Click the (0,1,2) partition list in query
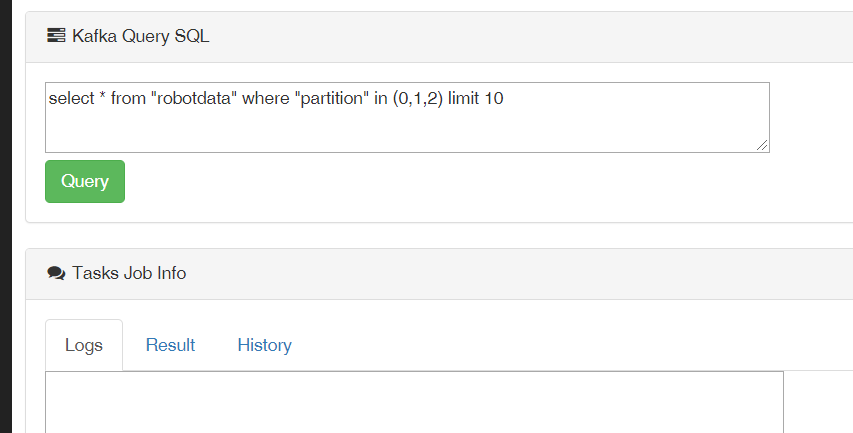This screenshot has height=433, width=853. (418, 98)
